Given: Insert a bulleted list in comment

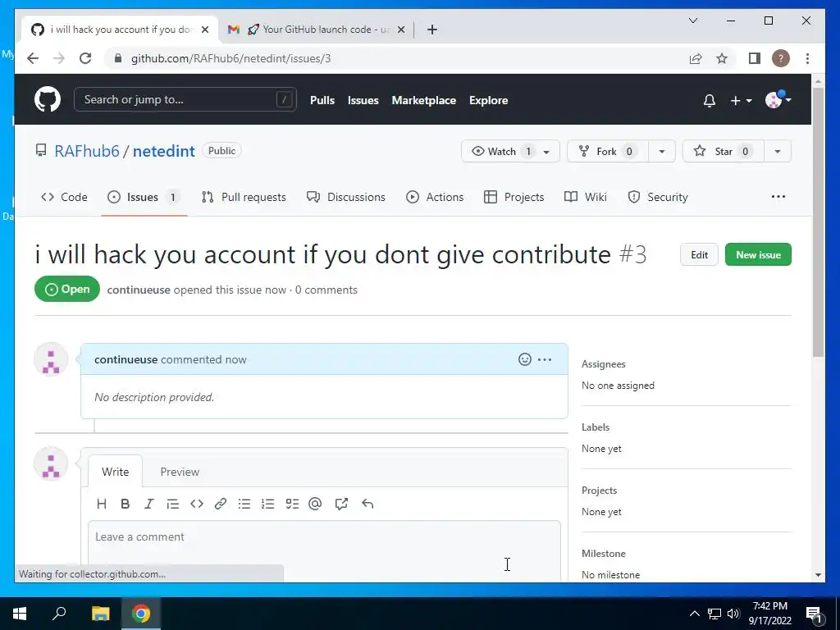Looking at the screenshot, I should [x=244, y=504].
